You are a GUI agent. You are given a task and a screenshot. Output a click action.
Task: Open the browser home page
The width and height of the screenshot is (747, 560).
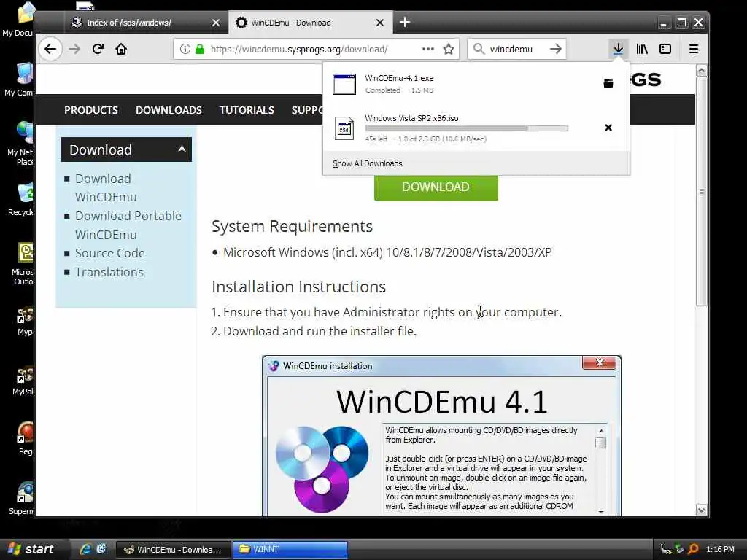121,49
